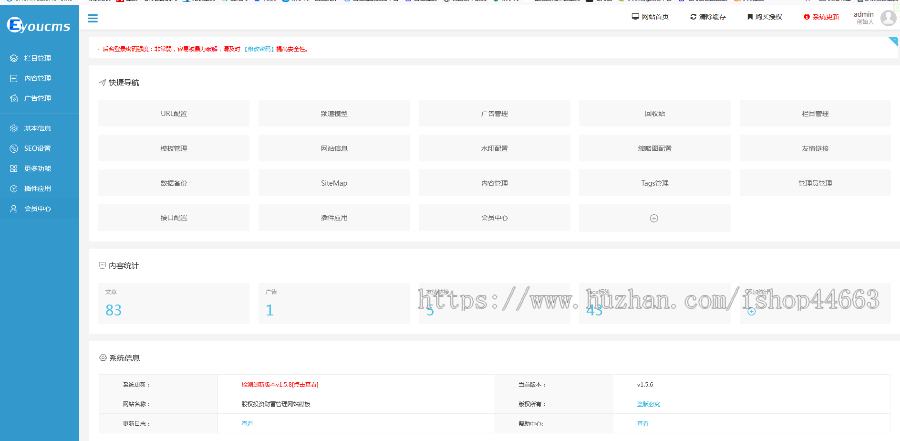This screenshot has height=441, width=900.
Task: Click the red new version v1.5.8 notice link
Action: [280, 384]
